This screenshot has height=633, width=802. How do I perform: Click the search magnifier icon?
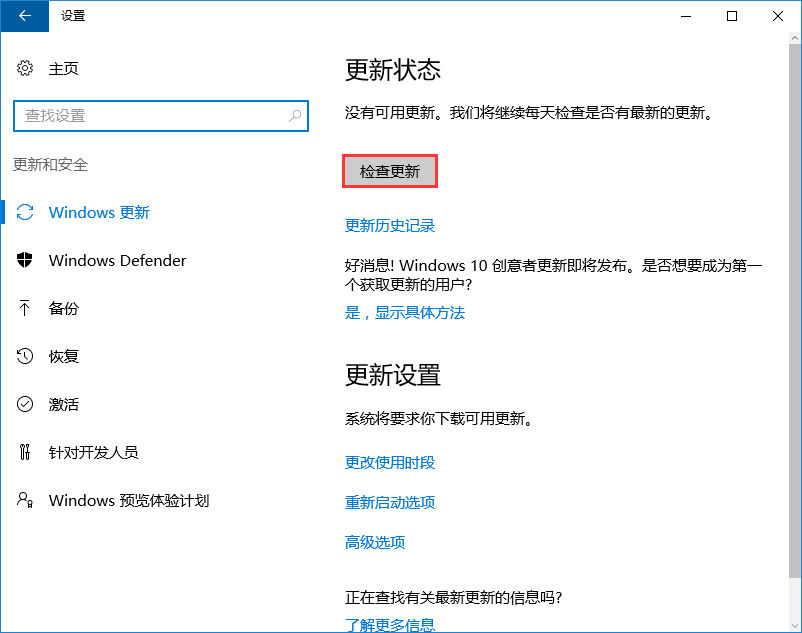(295, 117)
